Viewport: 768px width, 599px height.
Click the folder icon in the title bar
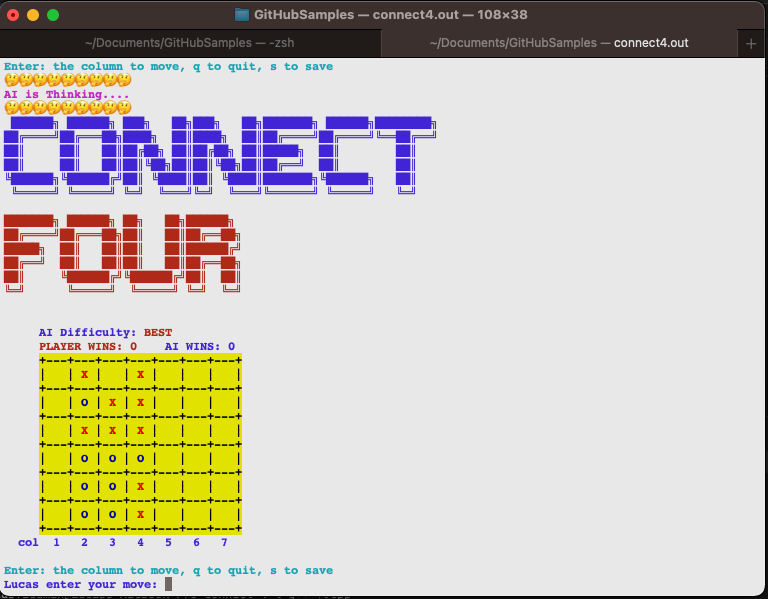click(x=241, y=15)
